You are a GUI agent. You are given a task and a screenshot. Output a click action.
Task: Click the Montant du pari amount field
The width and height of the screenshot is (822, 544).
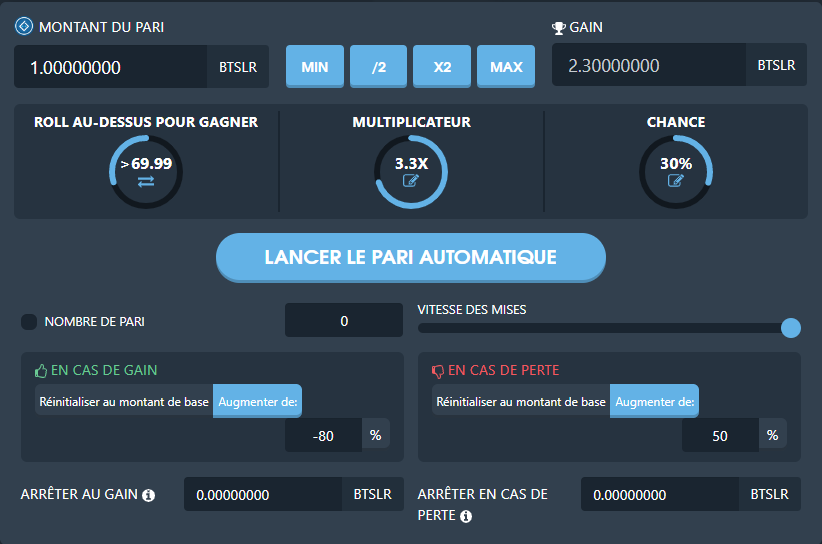[110, 68]
